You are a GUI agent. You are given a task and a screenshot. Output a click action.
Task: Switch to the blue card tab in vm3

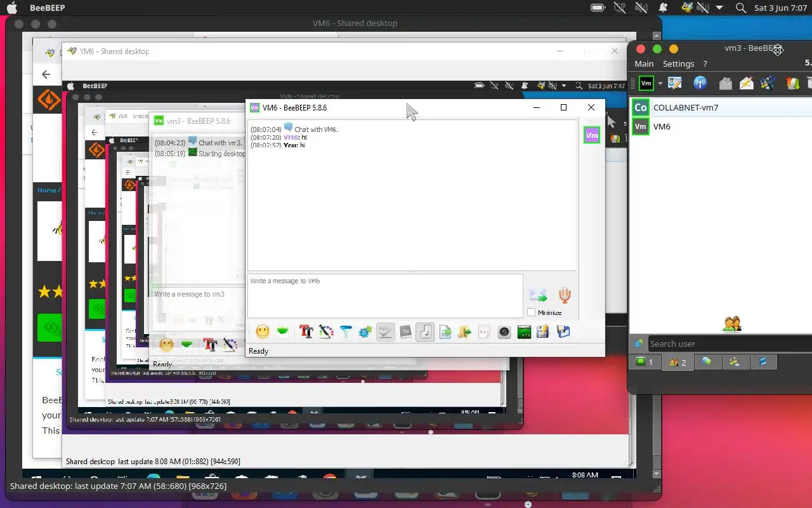coord(763,362)
